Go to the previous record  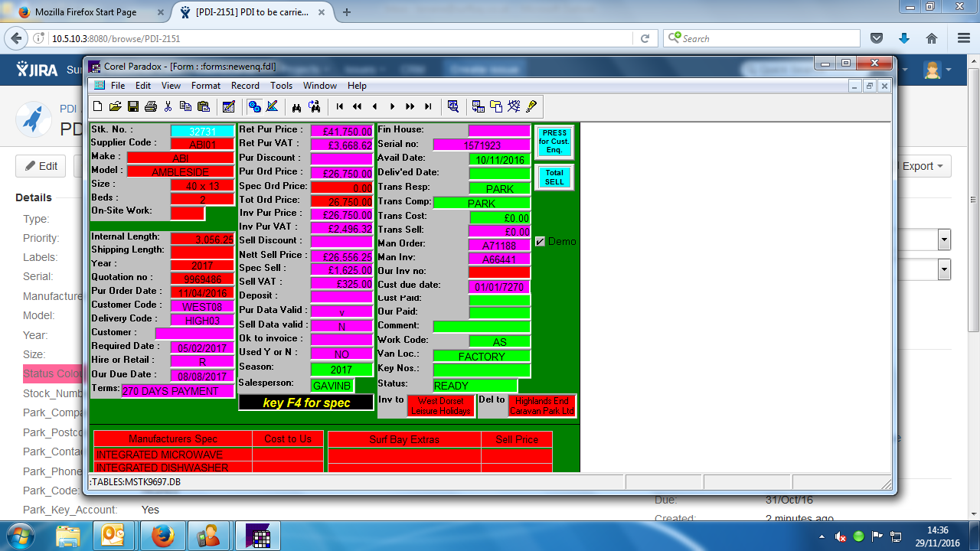(374, 106)
